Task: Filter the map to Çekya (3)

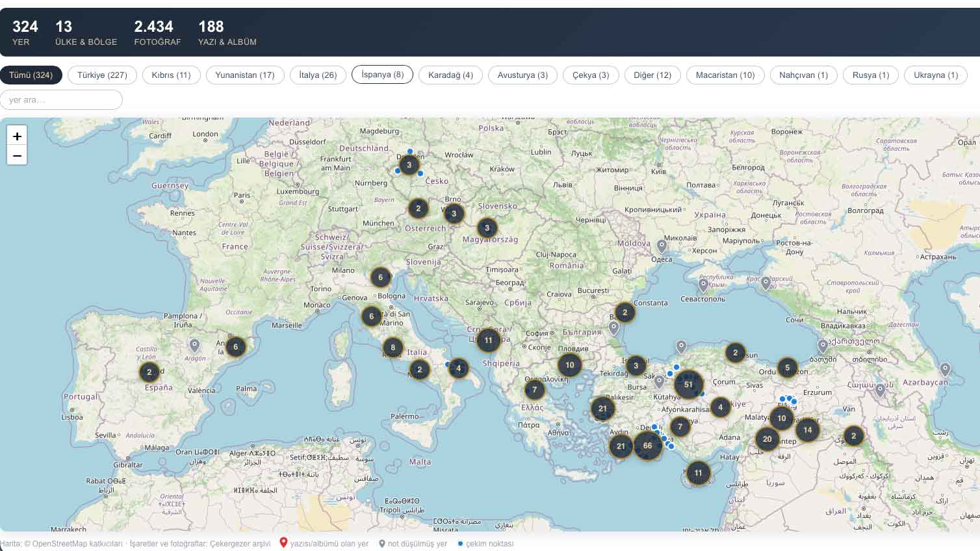Action: [x=591, y=75]
